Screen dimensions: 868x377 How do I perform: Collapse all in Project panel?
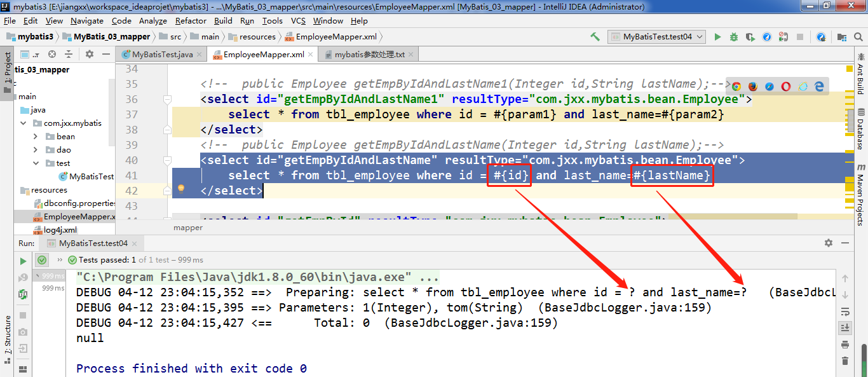(68, 55)
